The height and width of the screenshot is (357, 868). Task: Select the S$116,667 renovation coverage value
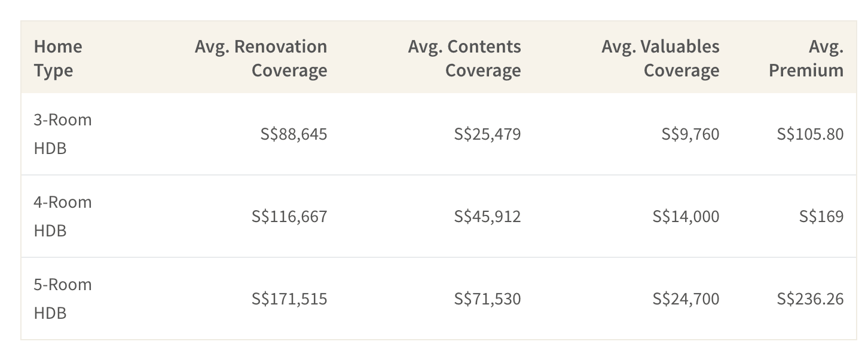(289, 216)
